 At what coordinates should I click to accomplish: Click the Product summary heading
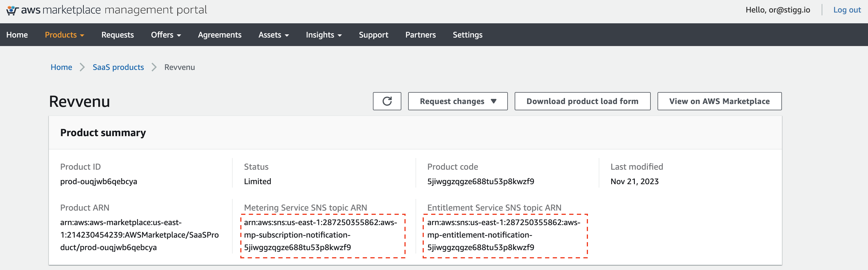pos(103,132)
